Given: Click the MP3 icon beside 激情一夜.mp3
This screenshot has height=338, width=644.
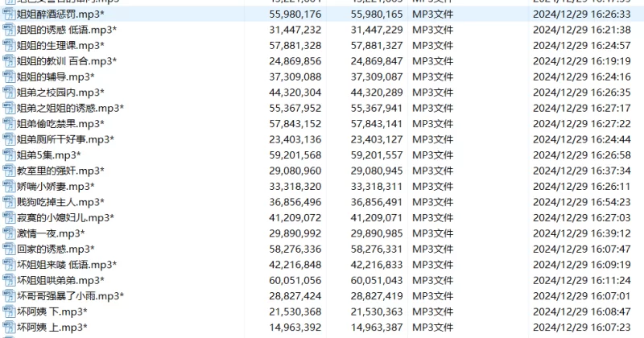Looking at the screenshot, I should [x=9, y=233].
